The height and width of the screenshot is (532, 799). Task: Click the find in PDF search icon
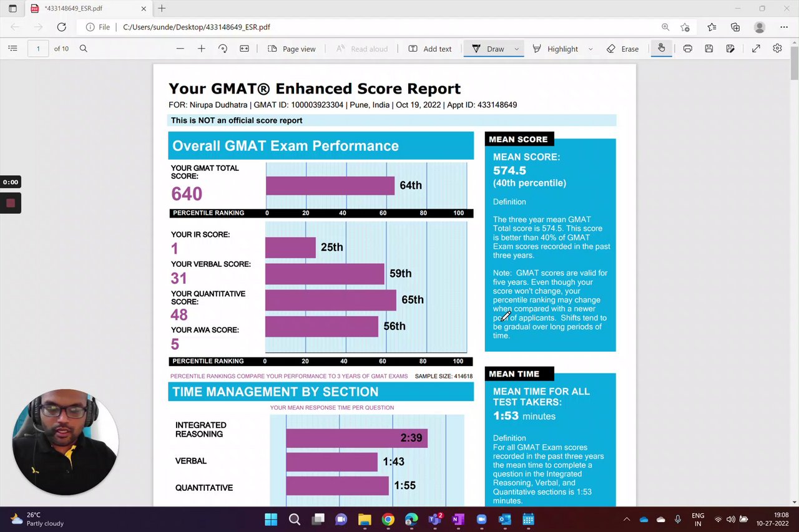84,49
